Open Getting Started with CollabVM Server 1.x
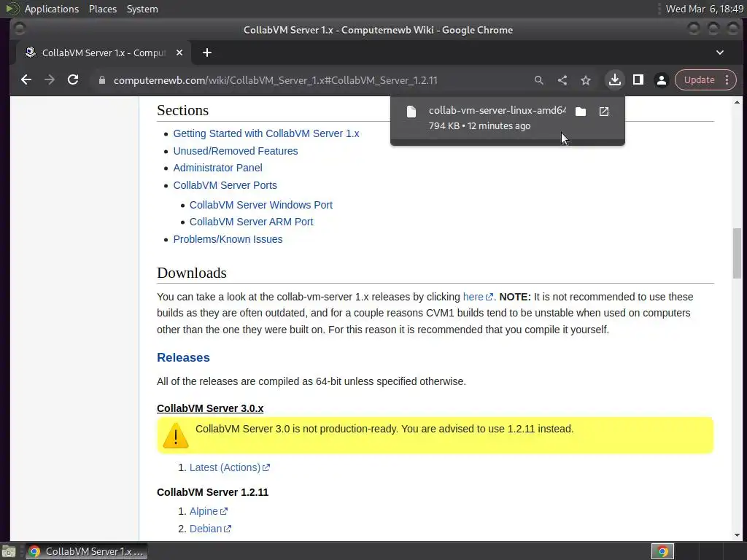The width and height of the screenshot is (747, 560). [x=266, y=133]
